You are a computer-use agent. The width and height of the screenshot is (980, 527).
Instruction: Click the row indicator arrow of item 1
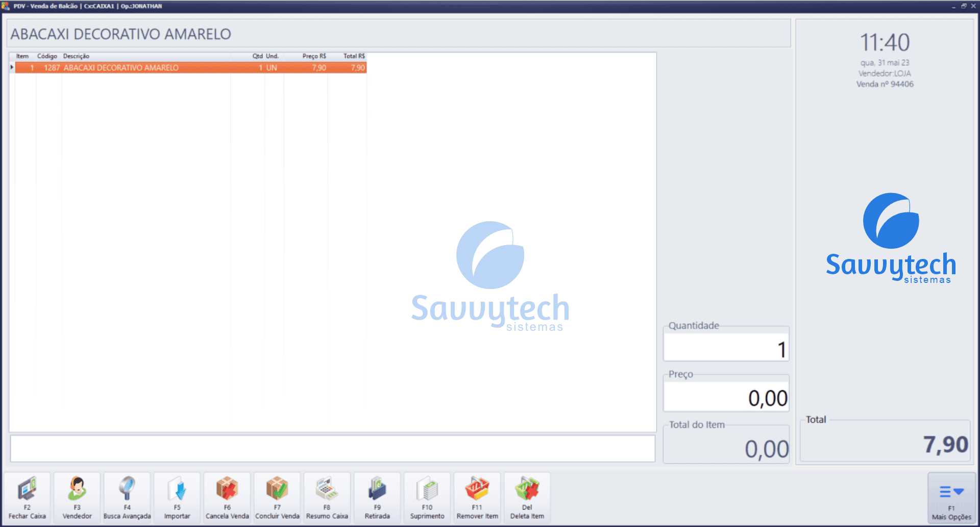click(12, 67)
